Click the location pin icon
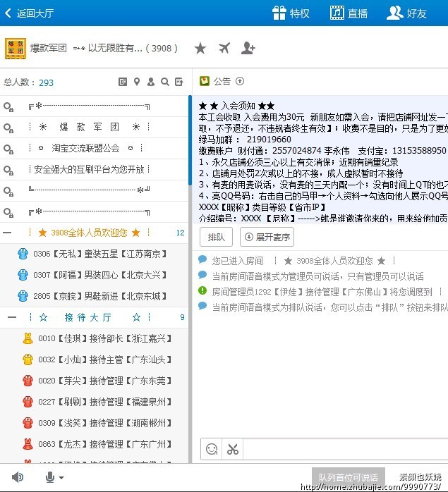The width and height of the screenshot is (448, 492). click(137, 82)
